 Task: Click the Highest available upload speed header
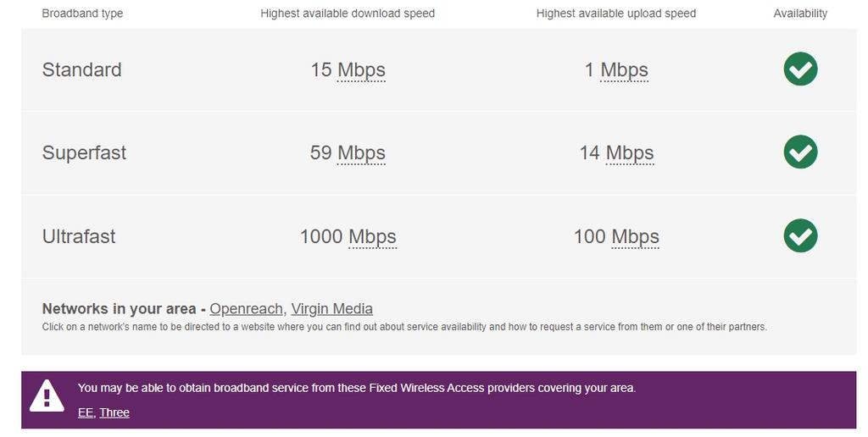tap(616, 14)
